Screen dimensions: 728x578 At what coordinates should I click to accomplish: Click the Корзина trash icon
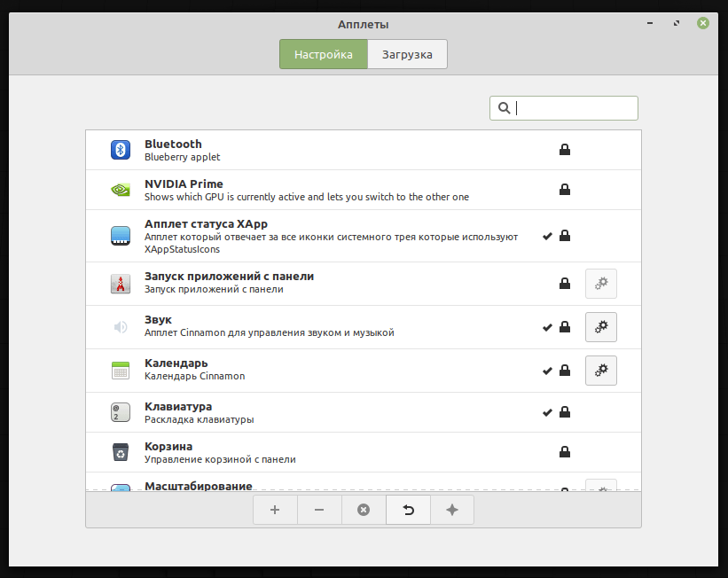pos(121,452)
